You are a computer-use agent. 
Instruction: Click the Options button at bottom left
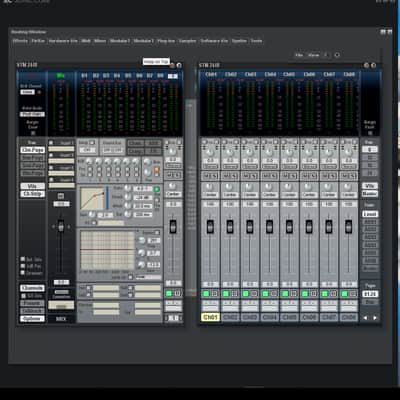(32, 319)
